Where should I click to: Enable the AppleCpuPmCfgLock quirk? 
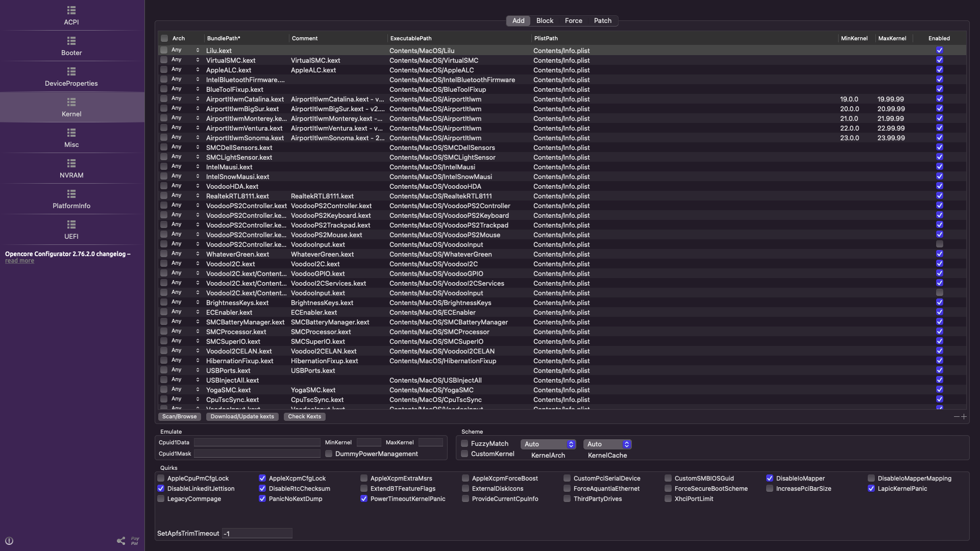(161, 479)
